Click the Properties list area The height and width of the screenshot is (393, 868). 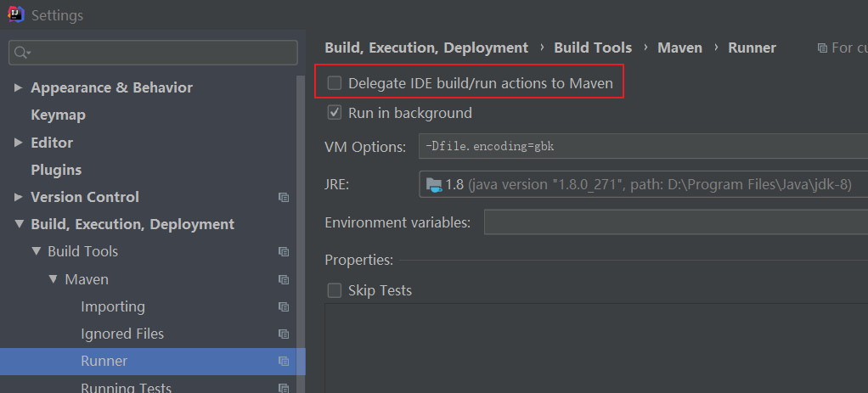point(596,348)
